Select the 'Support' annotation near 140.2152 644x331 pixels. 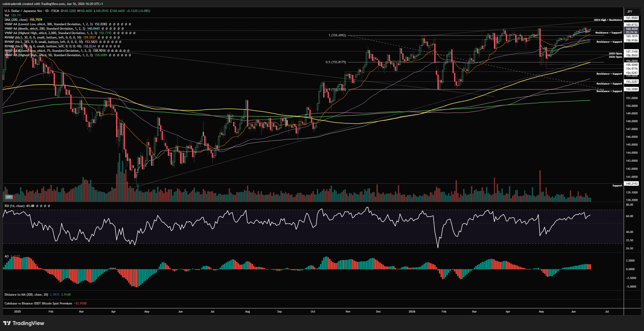point(617,186)
